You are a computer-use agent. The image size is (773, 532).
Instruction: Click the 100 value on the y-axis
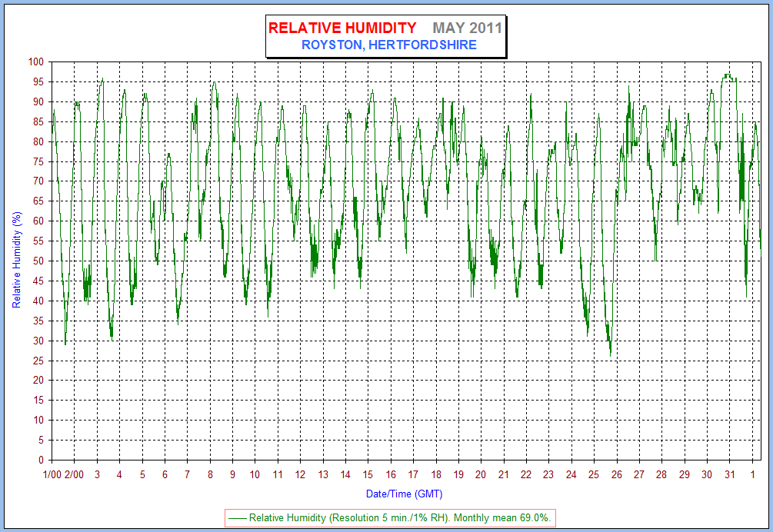[35, 62]
